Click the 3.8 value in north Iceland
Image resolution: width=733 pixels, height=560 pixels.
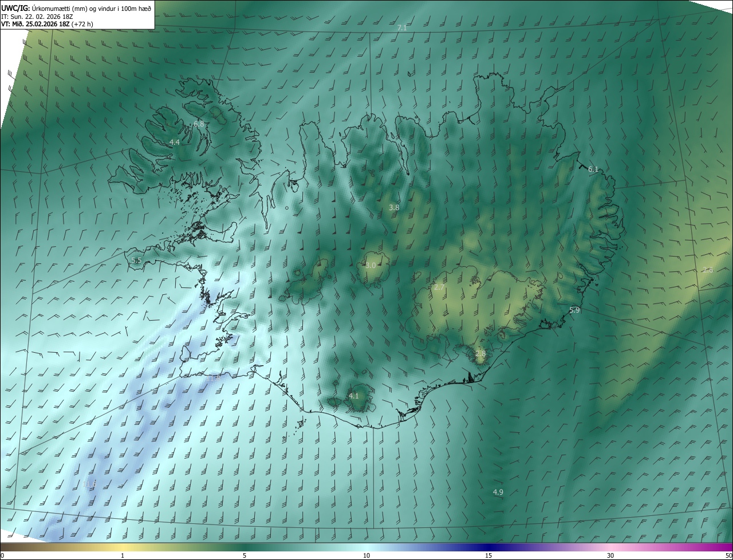pos(394,207)
